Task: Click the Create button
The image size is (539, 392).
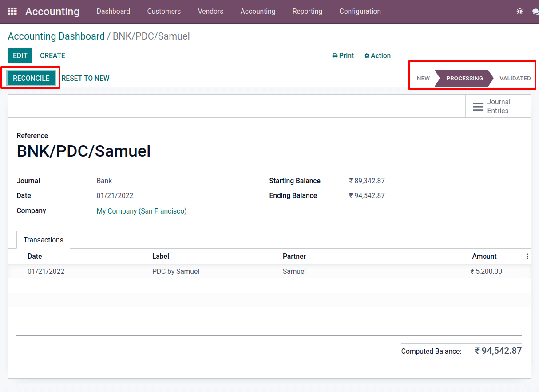Action: point(52,55)
